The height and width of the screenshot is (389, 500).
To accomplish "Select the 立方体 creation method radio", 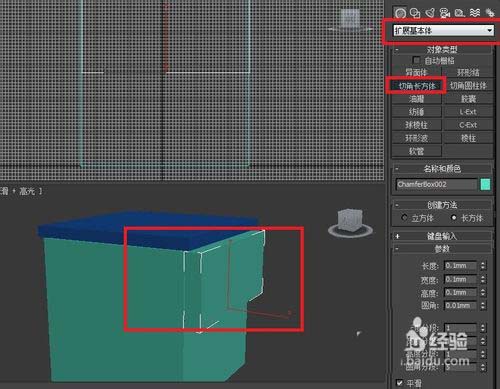I will click(x=404, y=218).
